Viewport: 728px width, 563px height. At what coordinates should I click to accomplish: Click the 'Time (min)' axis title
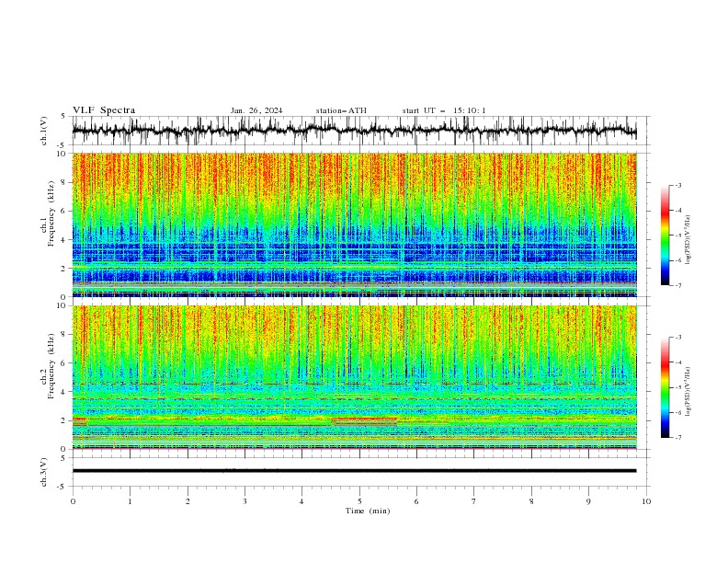[368, 511]
